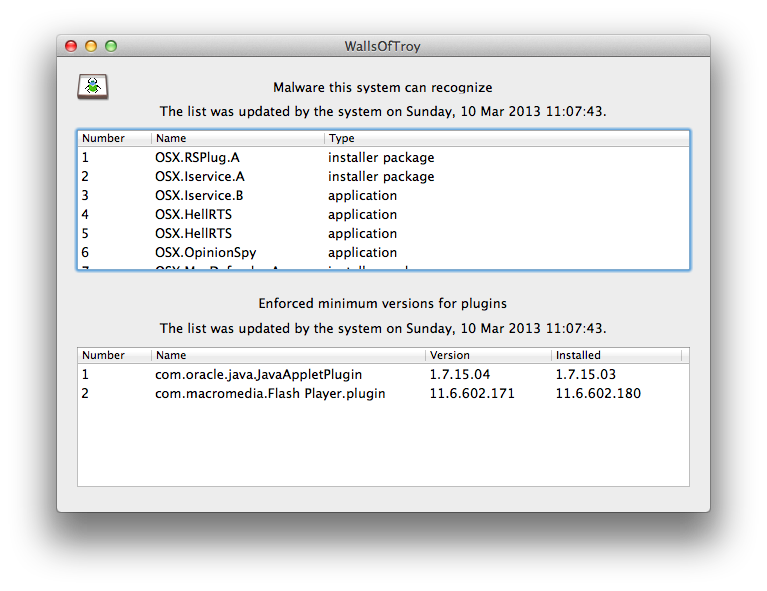This screenshot has width=767, height=591.
Task: Minimize the WallsOfTroy window
Action: [91, 46]
